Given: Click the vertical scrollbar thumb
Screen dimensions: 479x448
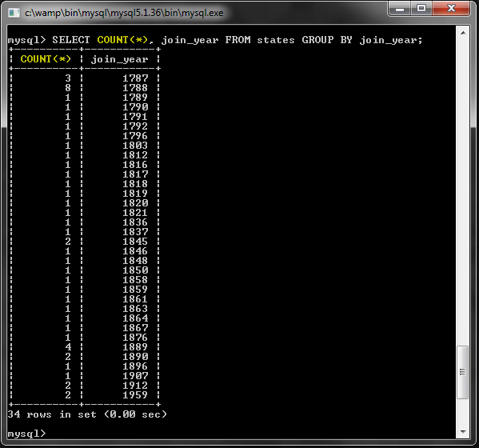Looking at the screenshot, I should coord(462,372).
